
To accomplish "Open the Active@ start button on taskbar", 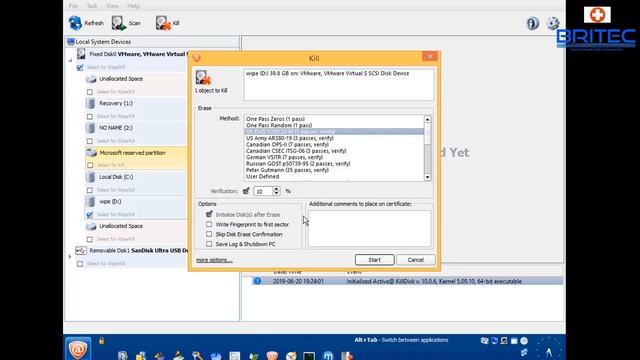I will (x=78, y=349).
